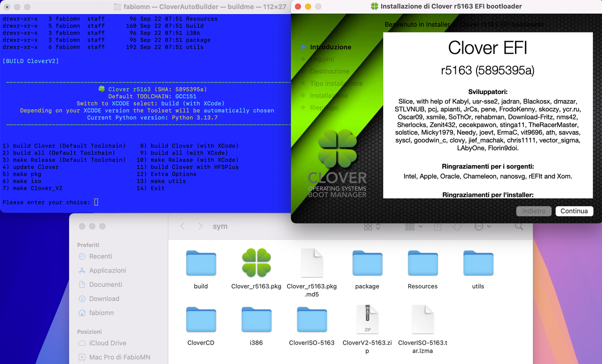The width and height of the screenshot is (602, 364).
Task: Click Applicazioni label in Finder sidebar
Action: point(108,270)
